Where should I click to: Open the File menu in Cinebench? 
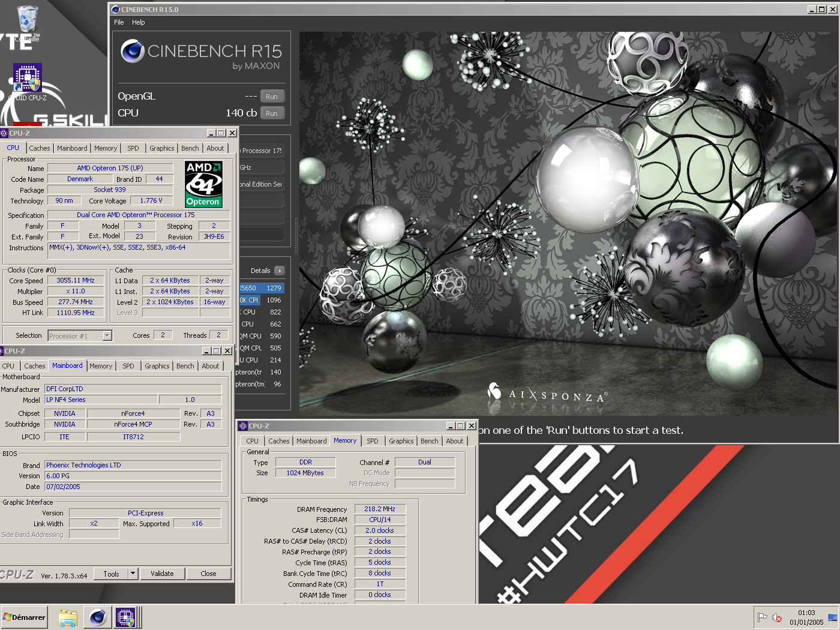(119, 22)
